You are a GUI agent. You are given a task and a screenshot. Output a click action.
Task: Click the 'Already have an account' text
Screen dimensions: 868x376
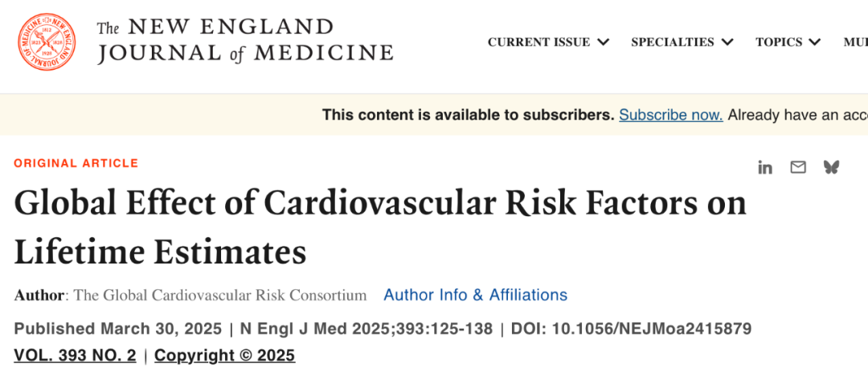pyautogui.click(x=797, y=115)
